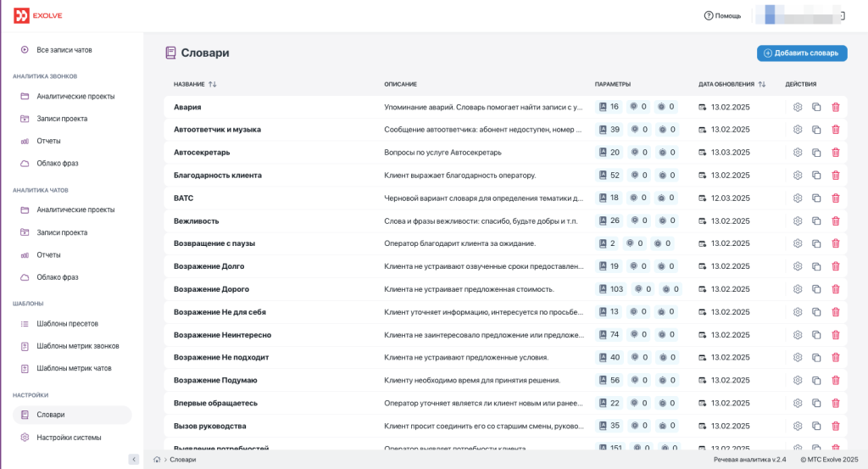This screenshot has width=868, height=469.
Task: Click the home icon in breadcrumb
Action: [157, 460]
